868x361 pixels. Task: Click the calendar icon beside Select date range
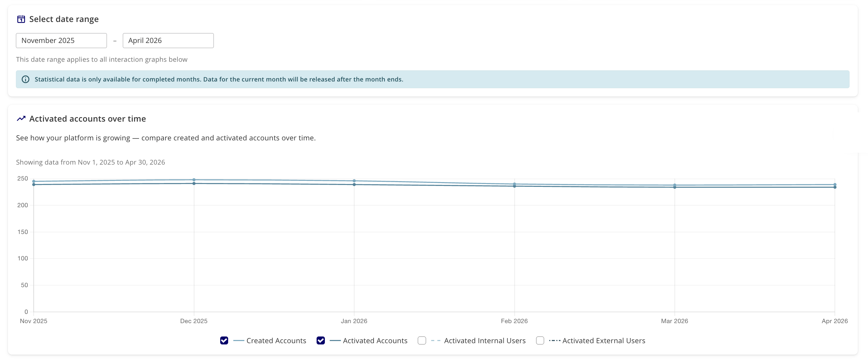[21, 19]
